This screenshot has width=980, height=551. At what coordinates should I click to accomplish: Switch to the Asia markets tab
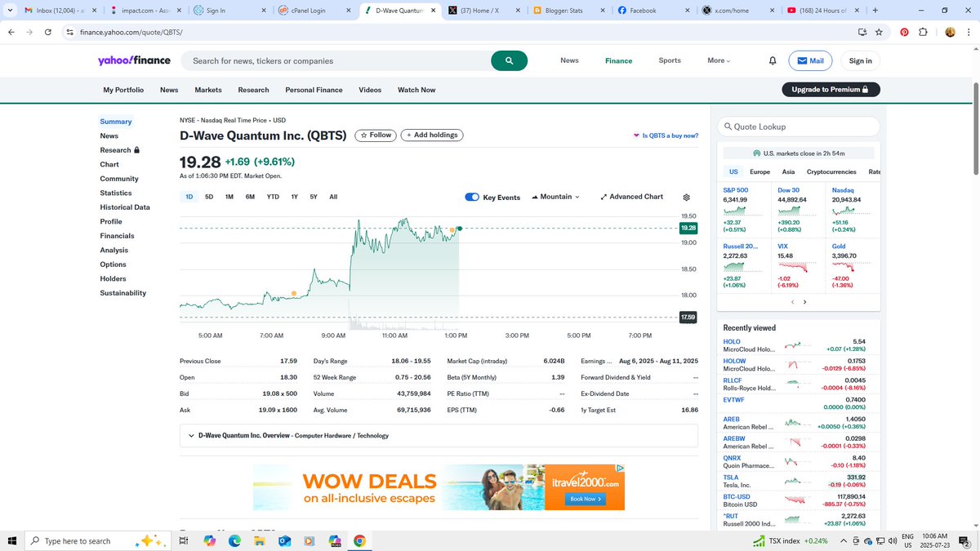pyautogui.click(x=788, y=172)
